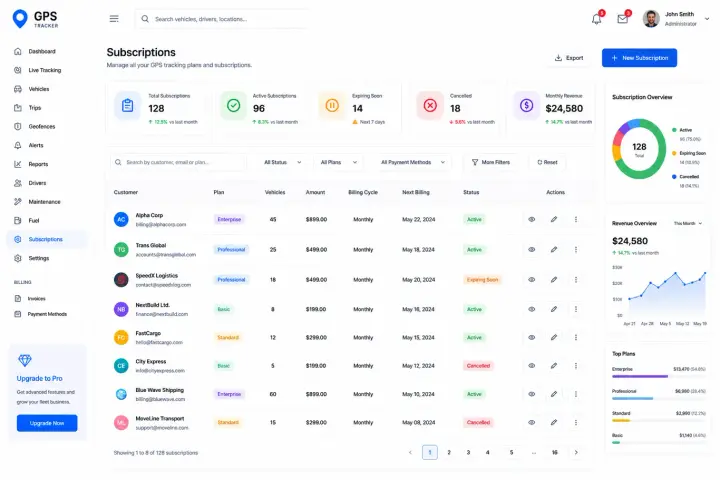Edit NextBuild Ltd. subscription pencil icon
Viewport: 720px width, 480px height.
[554, 310]
